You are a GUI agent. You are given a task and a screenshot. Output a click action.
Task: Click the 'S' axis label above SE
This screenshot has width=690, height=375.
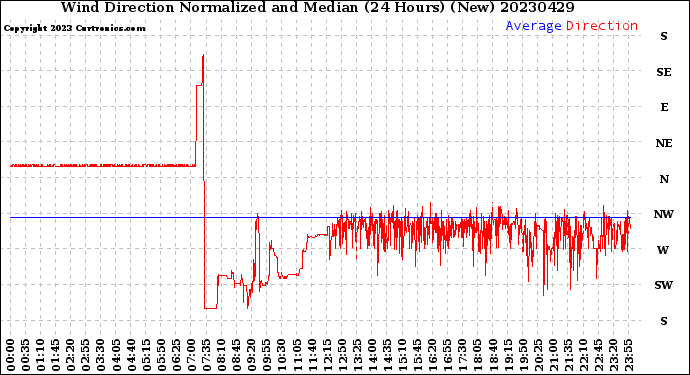(664, 36)
